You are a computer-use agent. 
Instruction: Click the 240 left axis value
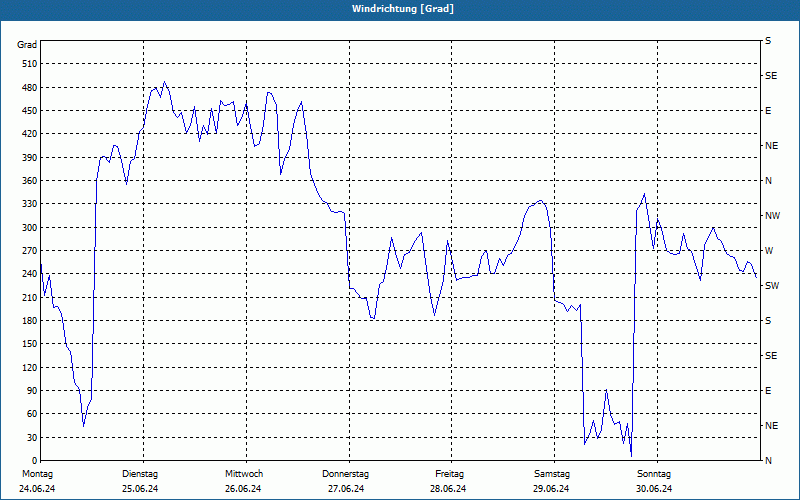click(x=29, y=274)
